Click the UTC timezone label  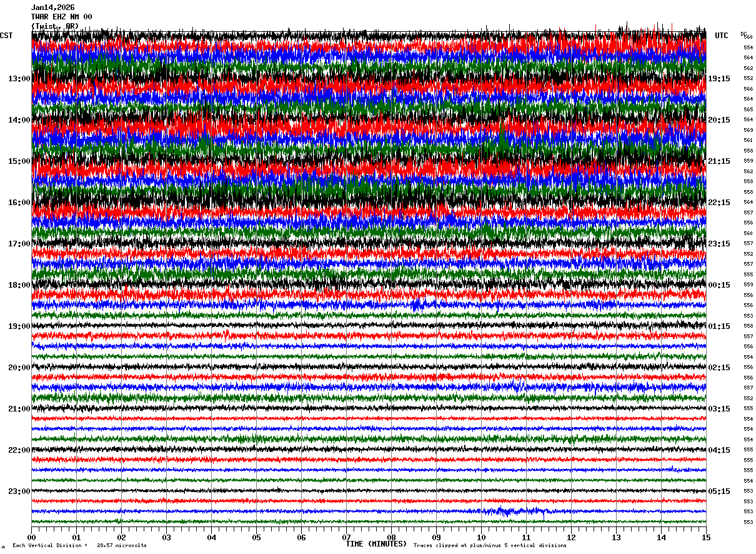(722, 36)
